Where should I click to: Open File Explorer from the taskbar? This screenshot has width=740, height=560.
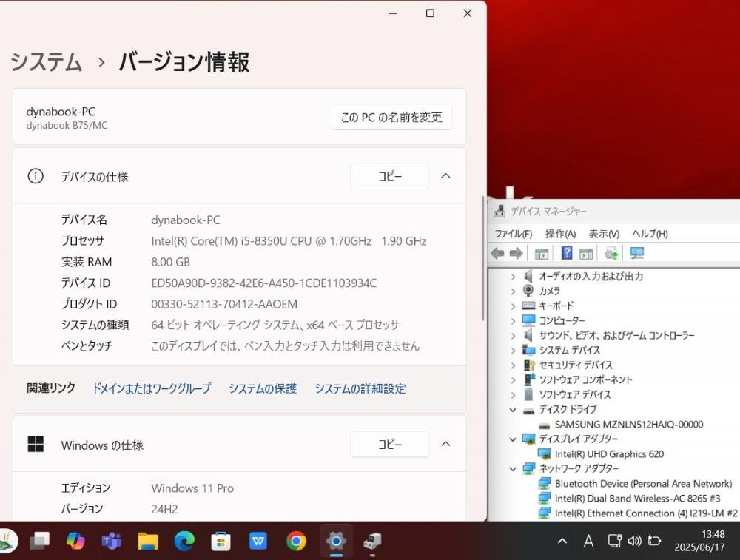tap(148, 541)
